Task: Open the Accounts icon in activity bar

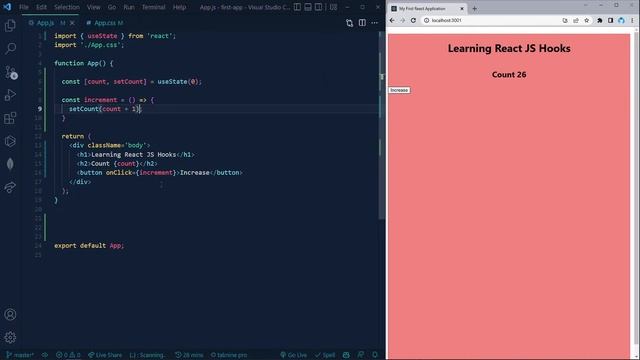Action: click(10, 314)
